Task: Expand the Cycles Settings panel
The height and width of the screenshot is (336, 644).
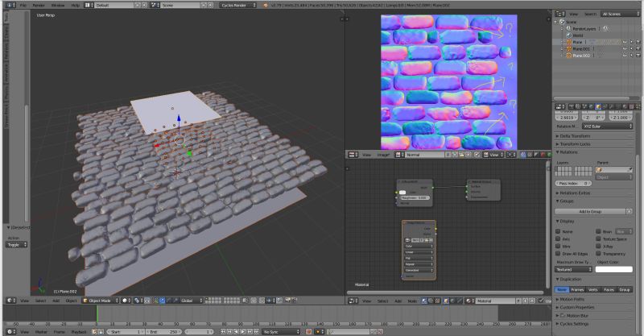Action: coord(574,324)
